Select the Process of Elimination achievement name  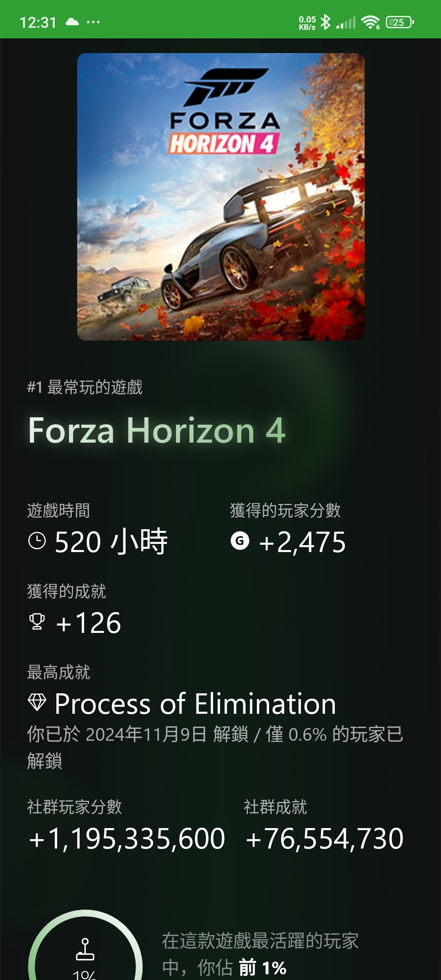[195, 704]
